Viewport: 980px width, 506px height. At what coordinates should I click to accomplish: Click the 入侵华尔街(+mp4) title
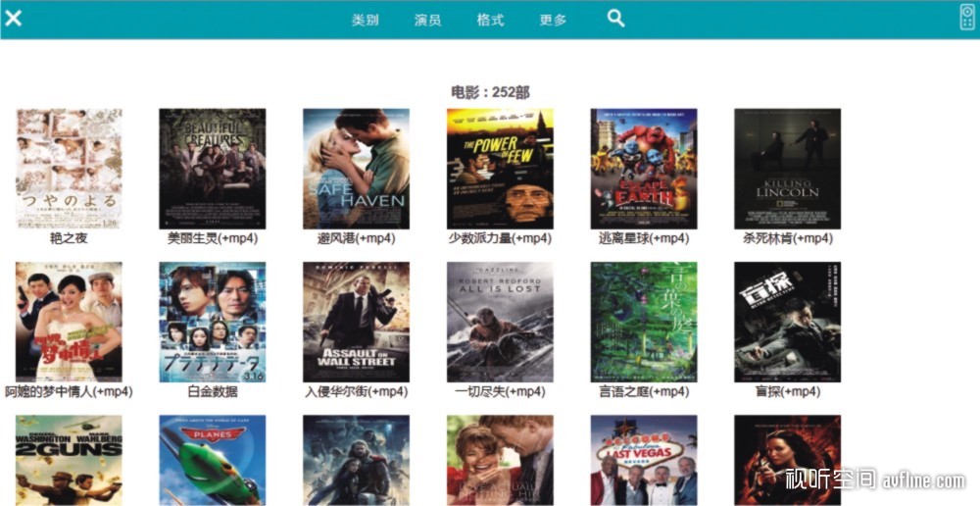[x=357, y=391]
